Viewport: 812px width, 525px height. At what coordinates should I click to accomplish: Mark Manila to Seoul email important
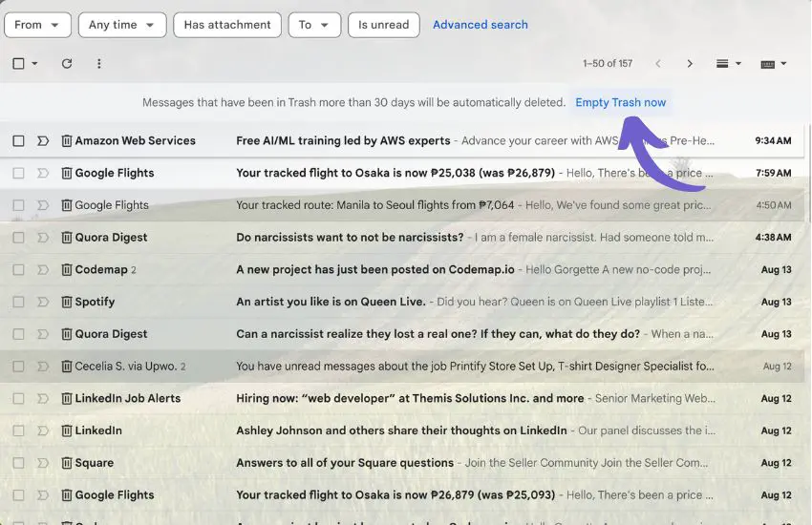tap(43, 205)
